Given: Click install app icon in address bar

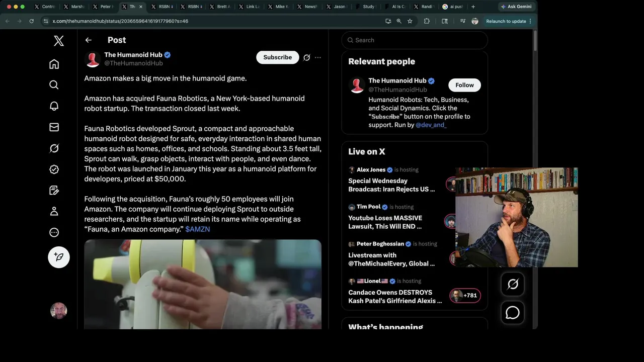Looking at the screenshot, I should point(388,21).
